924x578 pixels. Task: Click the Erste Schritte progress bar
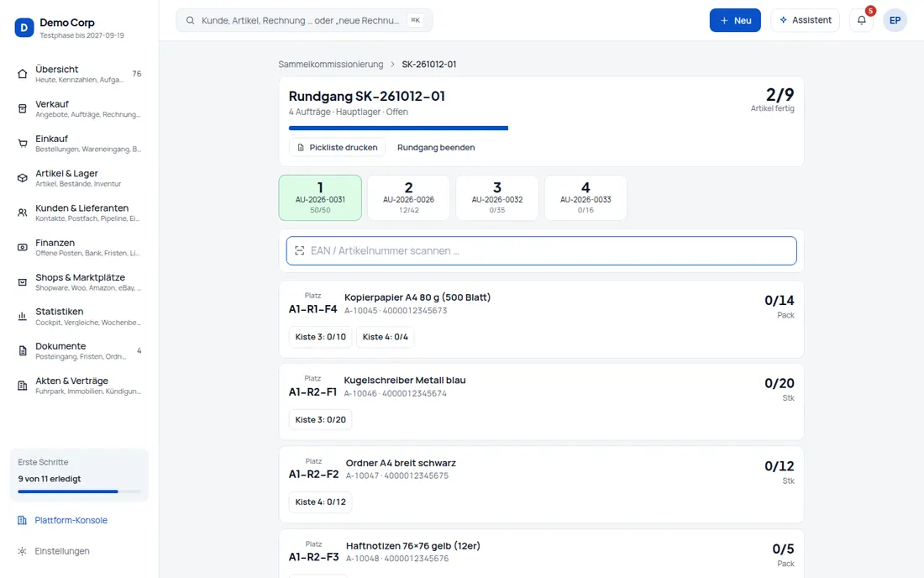79,491
